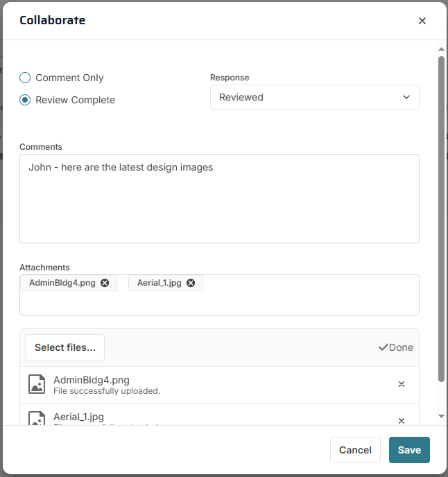Delete AdminBldg4.png from uploaded file list
The image size is (448, 477).
pyautogui.click(x=401, y=384)
